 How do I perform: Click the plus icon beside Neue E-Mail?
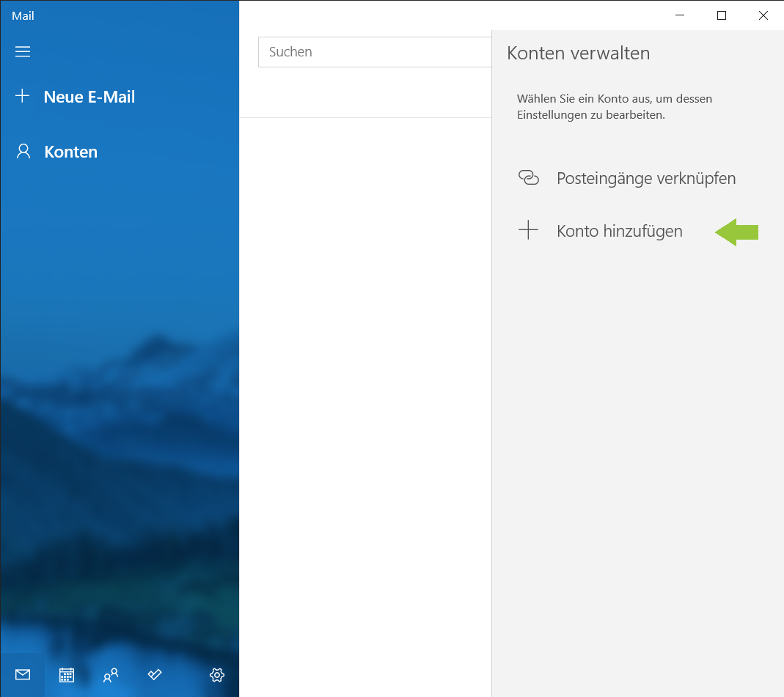[23, 96]
